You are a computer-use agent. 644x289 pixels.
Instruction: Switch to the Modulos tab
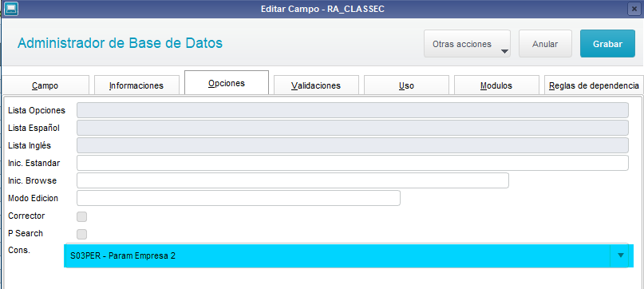[496, 85]
